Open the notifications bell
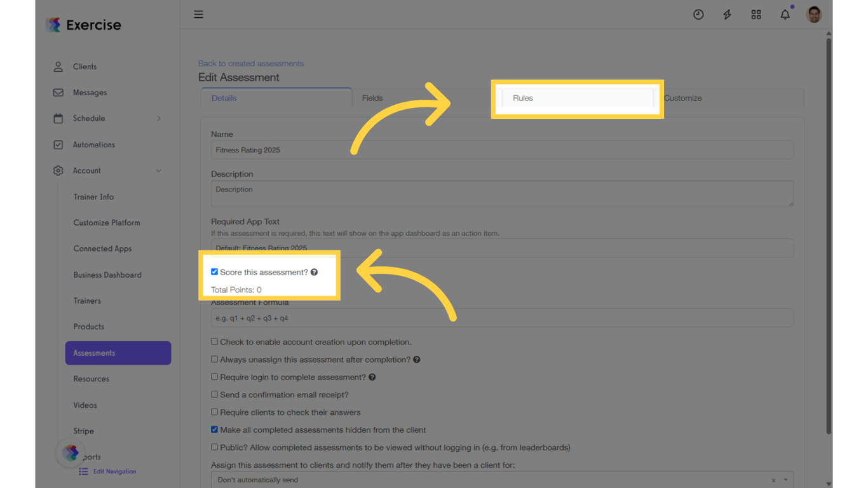Viewport: 868px width, 488px height. 784,14
